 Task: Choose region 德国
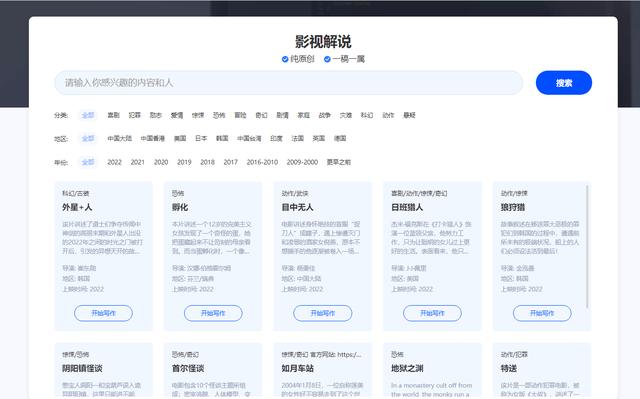(340, 138)
